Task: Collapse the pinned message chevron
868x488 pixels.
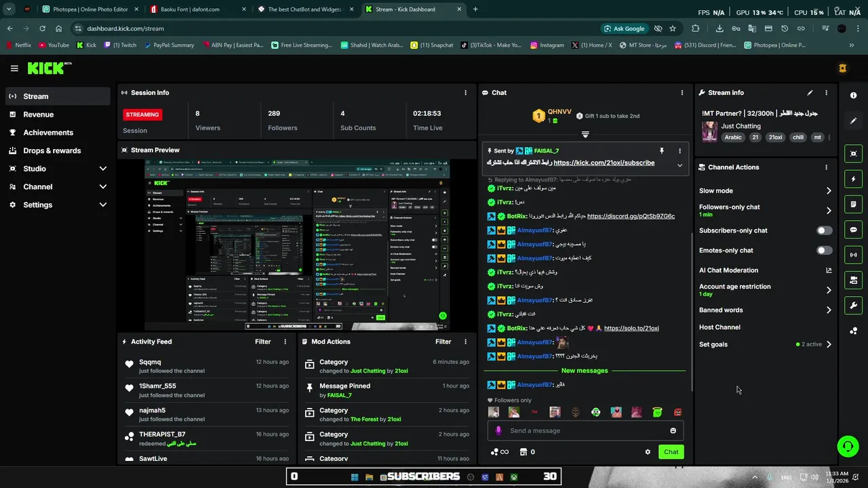Action: click(x=679, y=165)
